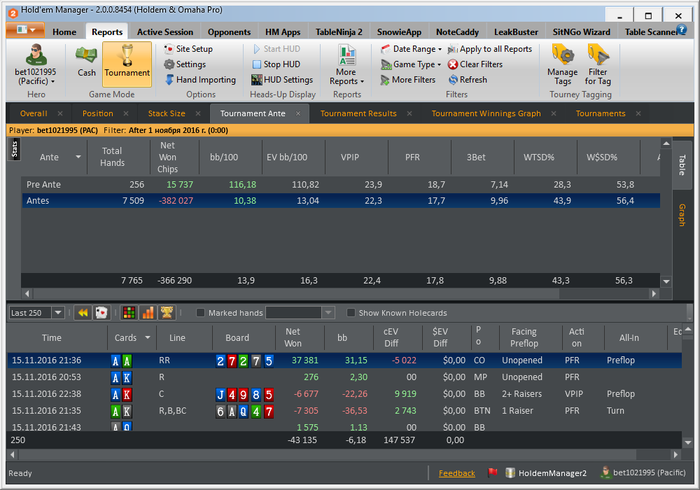Viewport: 700px width, 490px height.
Task: Open More Filters
Action: point(408,80)
